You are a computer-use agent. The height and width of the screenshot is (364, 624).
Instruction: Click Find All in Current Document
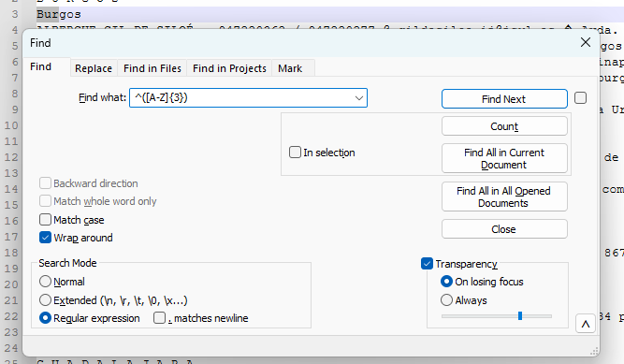[504, 158]
